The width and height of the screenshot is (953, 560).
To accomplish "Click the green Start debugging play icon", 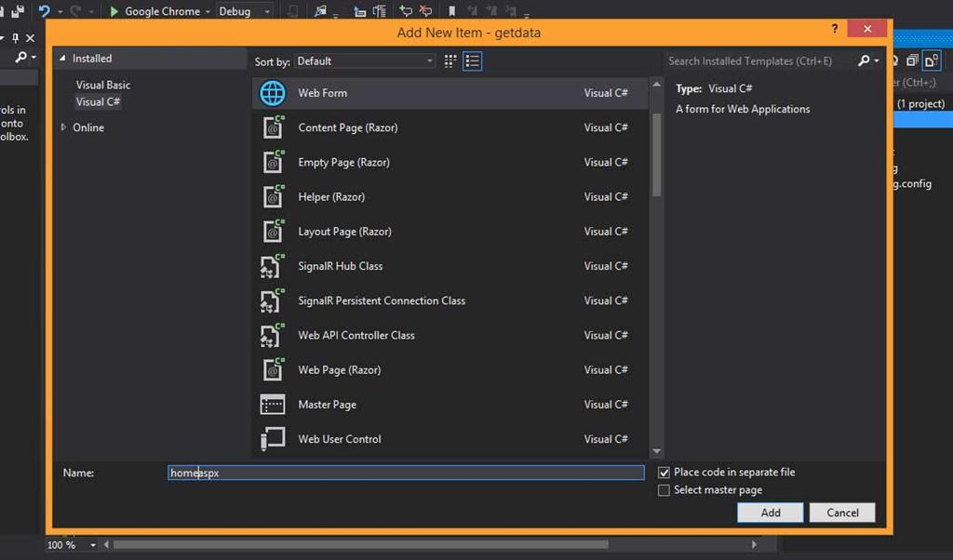I will pos(114,11).
